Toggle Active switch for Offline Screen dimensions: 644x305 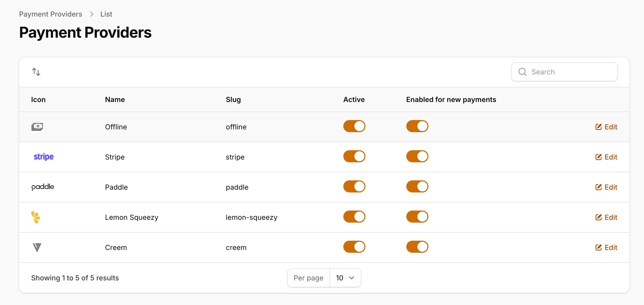click(x=354, y=126)
